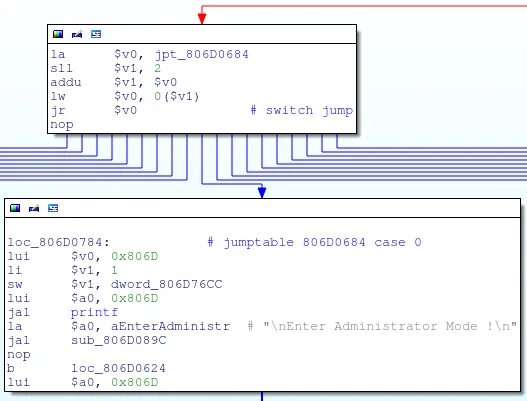Click the 'li' instruction mnemonic

click(14, 270)
